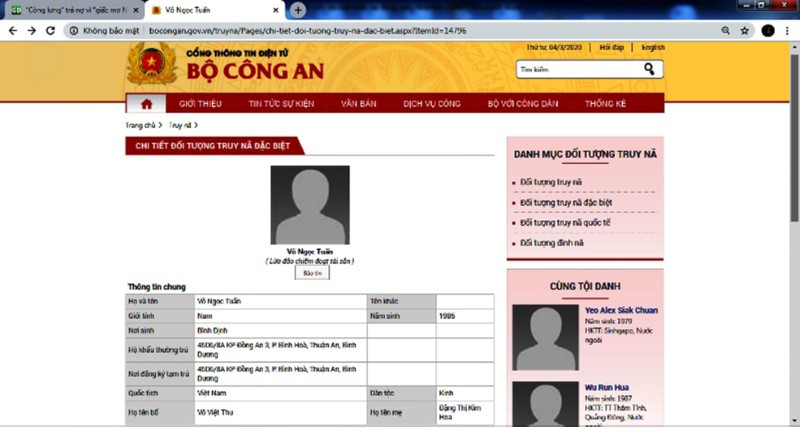Open a new tab with the plus icon
The height and width of the screenshot is (427, 800).
coord(299,10)
